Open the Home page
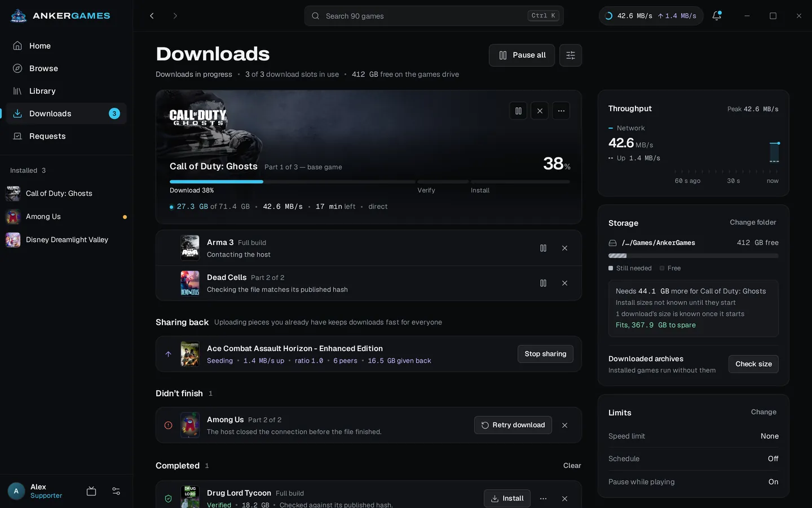 67,46
